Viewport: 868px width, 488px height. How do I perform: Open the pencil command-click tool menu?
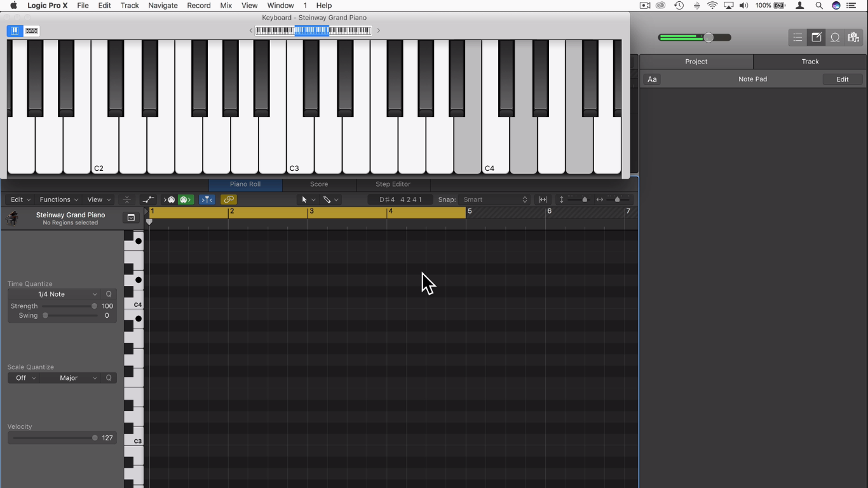330,200
